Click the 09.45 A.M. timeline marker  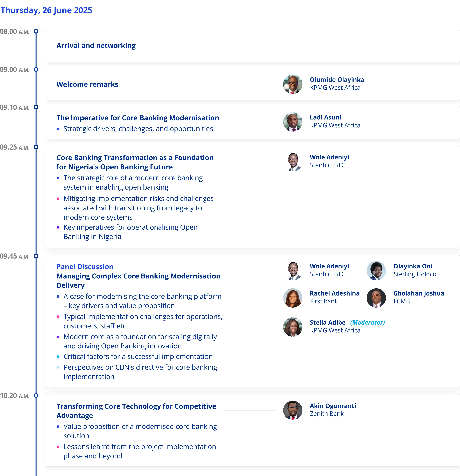[x=36, y=256]
